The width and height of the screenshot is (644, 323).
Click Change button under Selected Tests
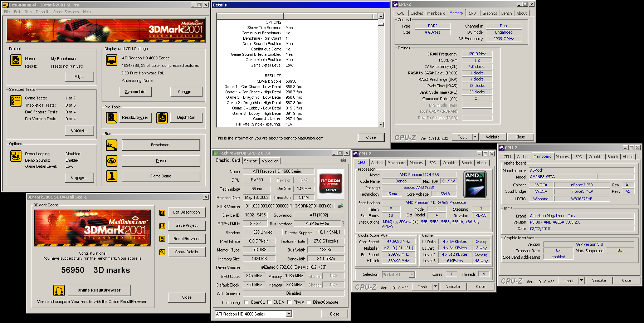pos(79,130)
